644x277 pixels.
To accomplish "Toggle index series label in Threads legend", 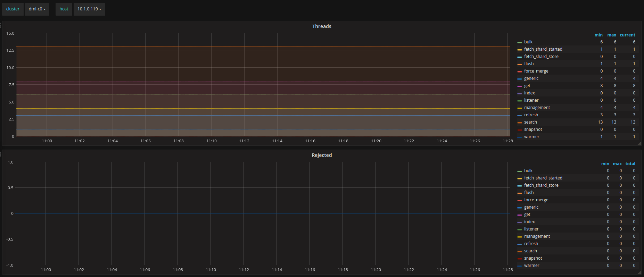I will tap(529, 93).
